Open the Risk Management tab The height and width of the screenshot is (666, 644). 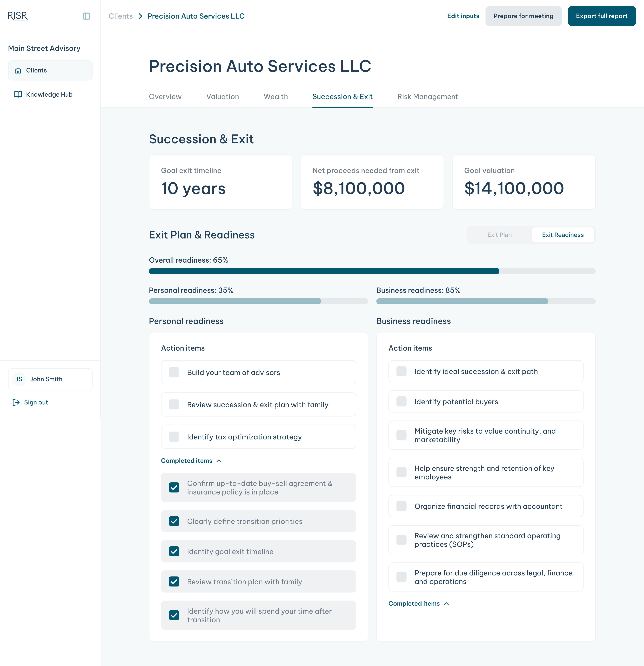(428, 97)
